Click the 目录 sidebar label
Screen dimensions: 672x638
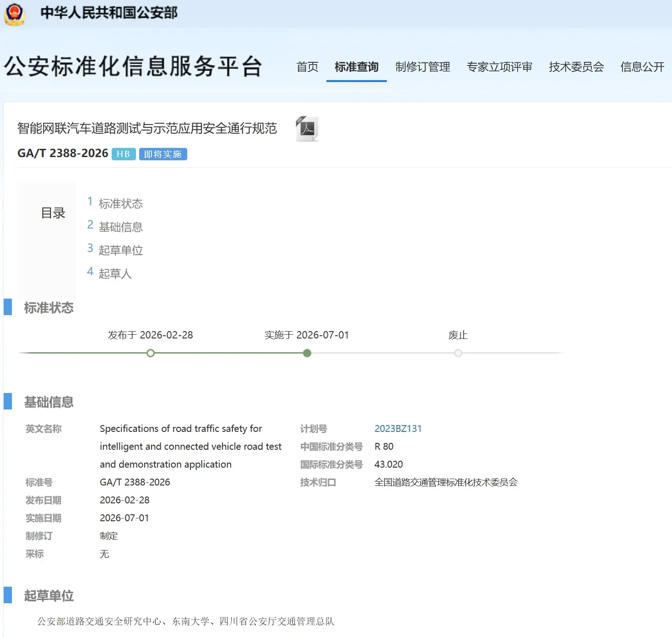click(53, 213)
